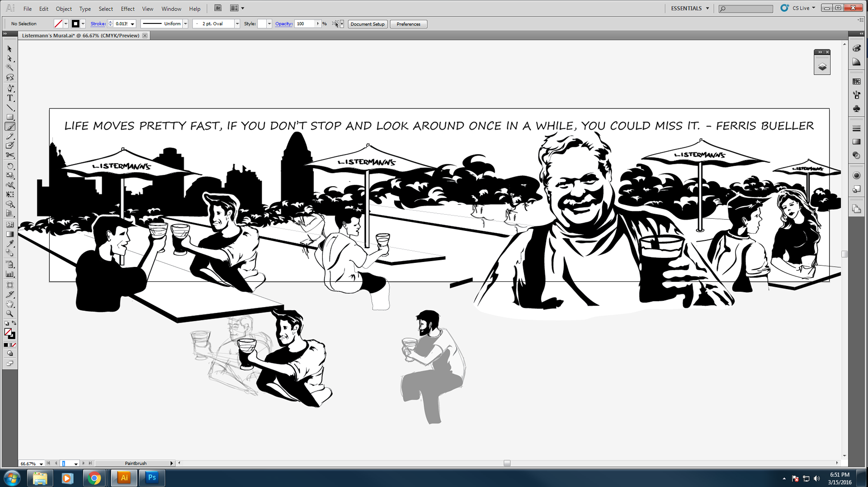This screenshot has height=487, width=868.
Task: Open the Artboards panel icon
Action: click(x=856, y=209)
